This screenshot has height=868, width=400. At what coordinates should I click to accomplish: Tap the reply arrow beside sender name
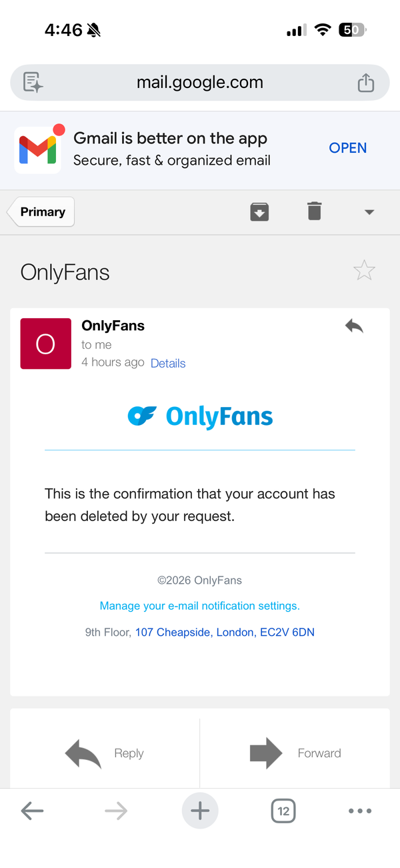(x=354, y=326)
